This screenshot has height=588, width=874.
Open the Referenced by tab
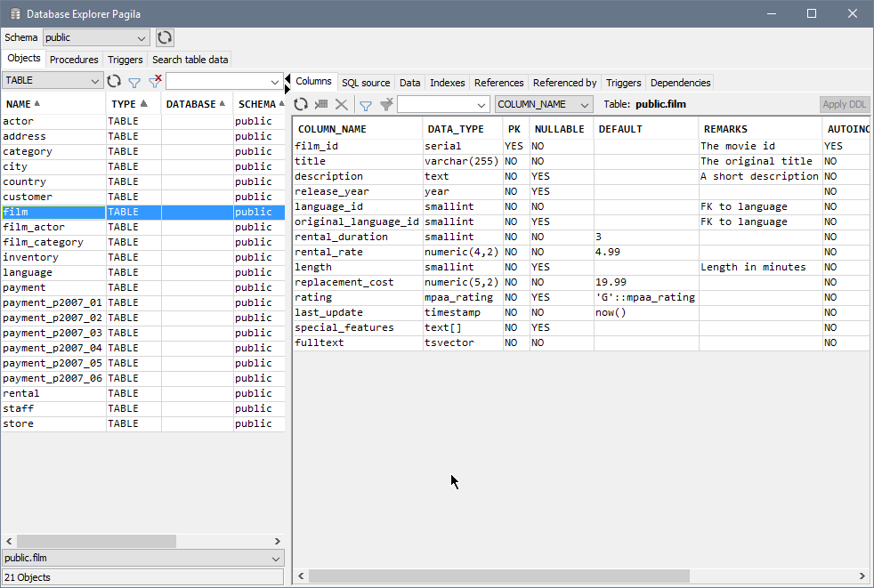pos(564,83)
